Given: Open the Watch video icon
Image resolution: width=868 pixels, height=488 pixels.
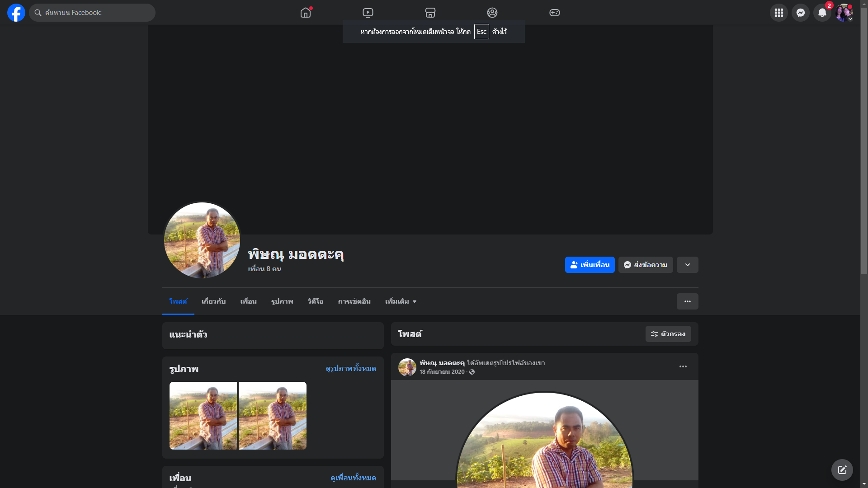Looking at the screenshot, I should [x=368, y=13].
